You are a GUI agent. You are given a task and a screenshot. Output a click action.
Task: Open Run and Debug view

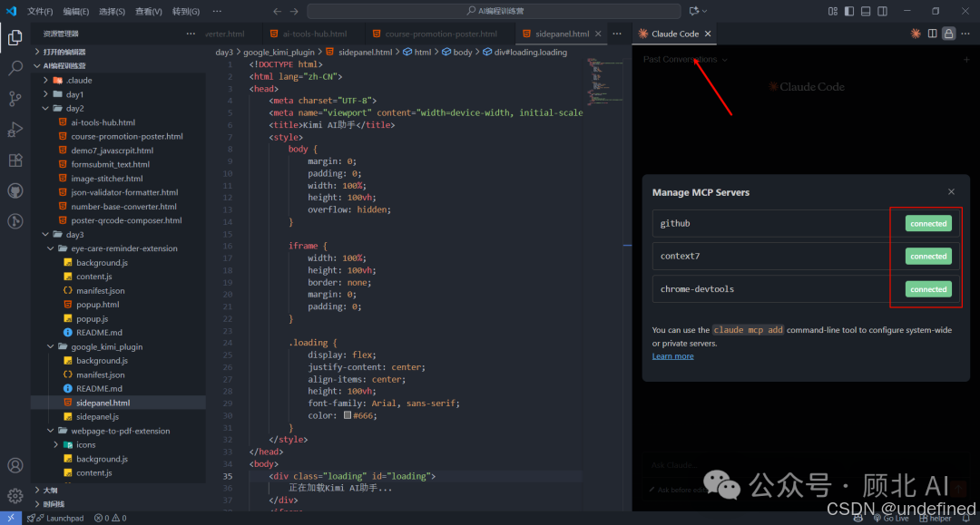click(x=15, y=130)
